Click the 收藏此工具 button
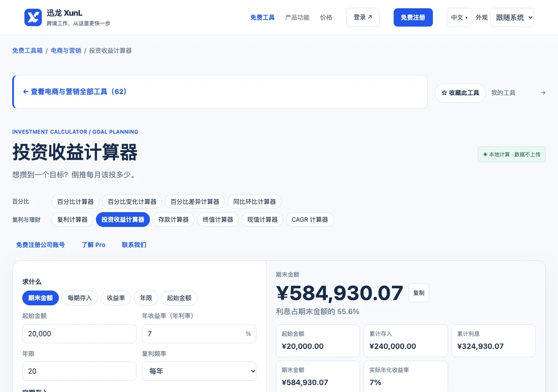The image size is (558, 392). click(x=460, y=93)
